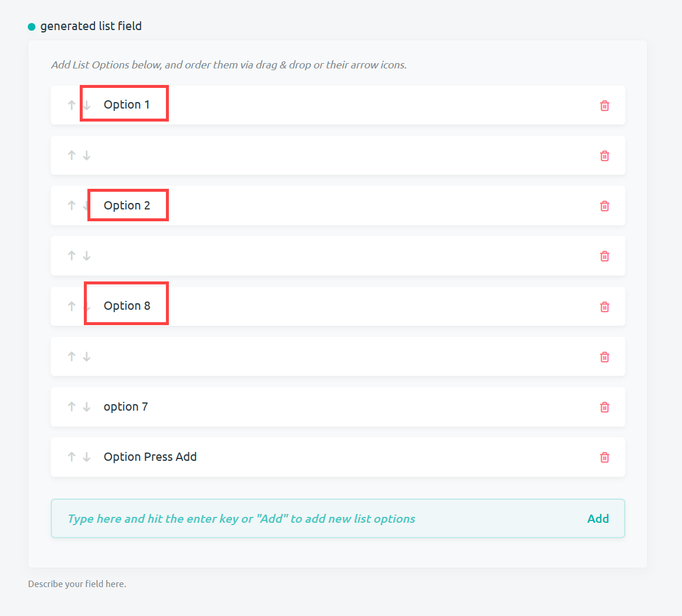Move option 7 down with the down arrow
The image size is (682, 616).
click(86, 407)
